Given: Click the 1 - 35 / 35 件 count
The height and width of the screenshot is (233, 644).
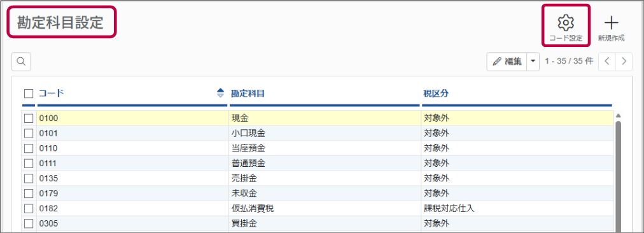Looking at the screenshot, I should (569, 61).
